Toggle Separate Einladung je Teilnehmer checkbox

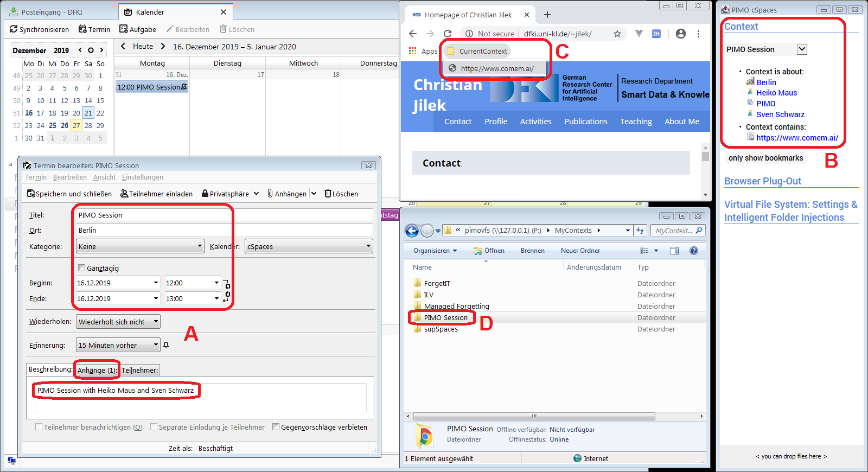tap(154, 427)
